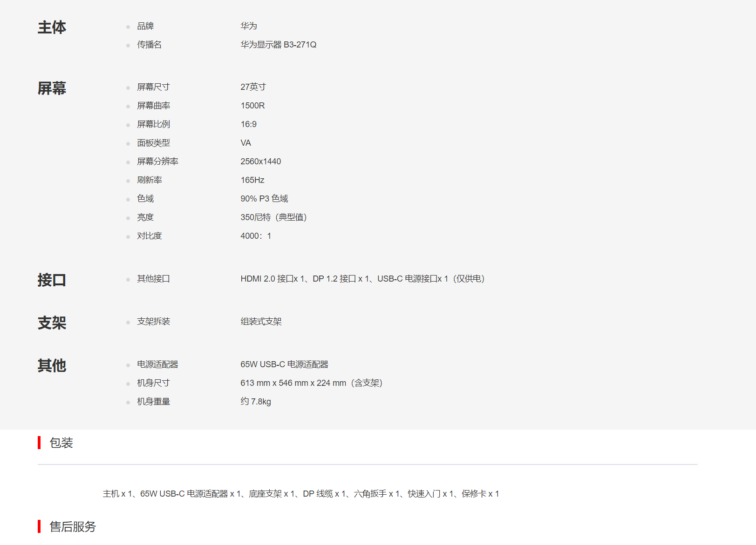The height and width of the screenshot is (545, 756).
Task: Click the brand value 华为
Action: click(249, 26)
